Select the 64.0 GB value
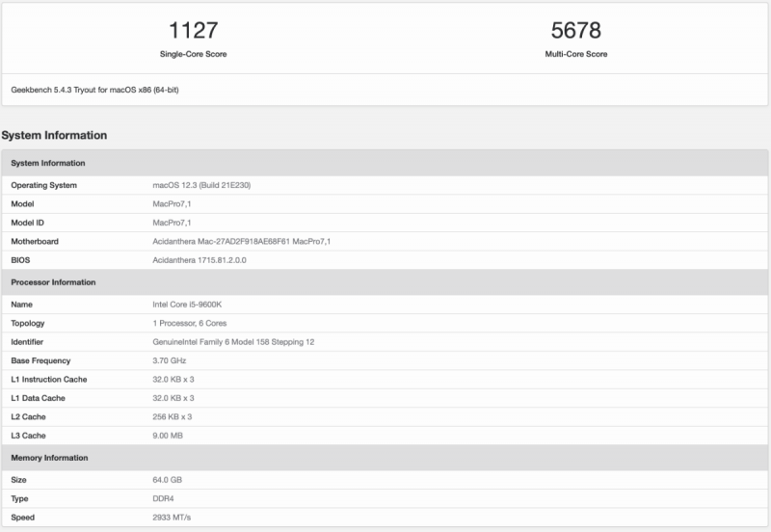 click(167, 480)
